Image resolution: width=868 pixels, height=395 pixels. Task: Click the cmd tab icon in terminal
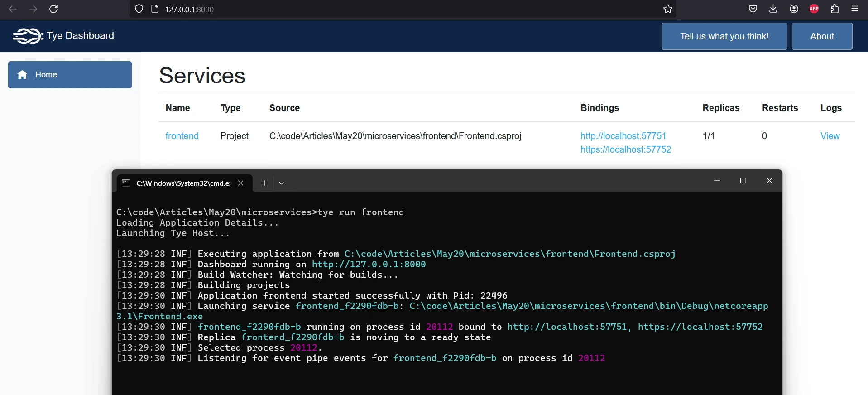(126, 183)
